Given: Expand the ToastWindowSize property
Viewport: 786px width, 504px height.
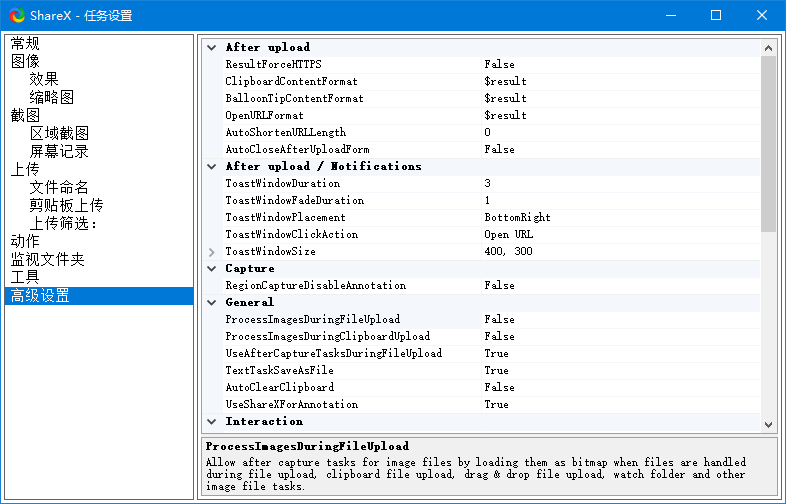Looking at the screenshot, I should [212, 252].
